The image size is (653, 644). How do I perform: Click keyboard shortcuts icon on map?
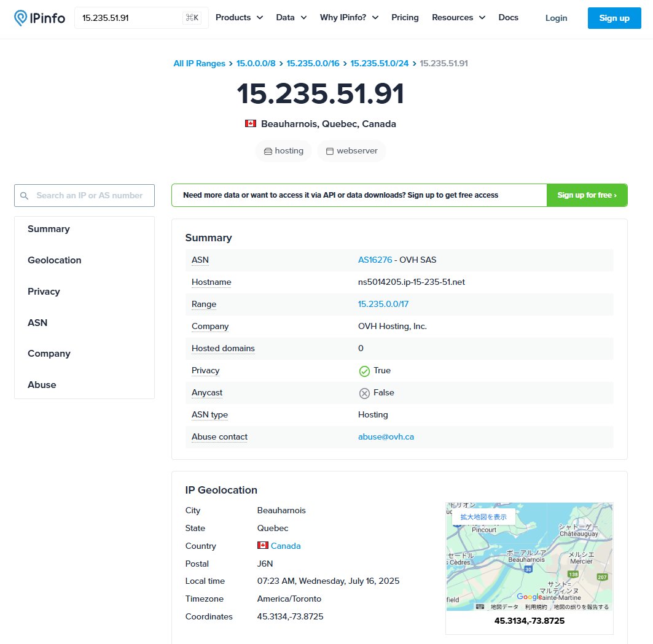coord(480,607)
